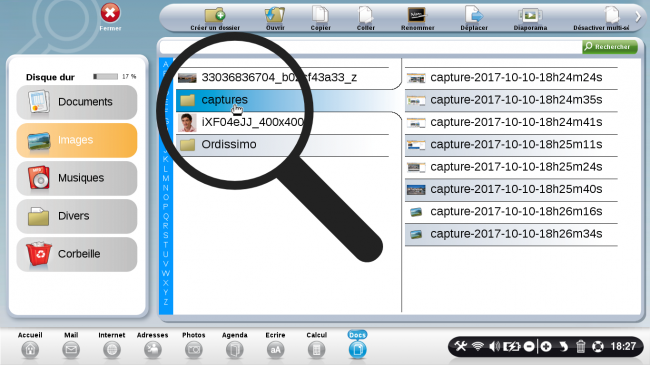Start the Diaporama slideshow
Screen dimensions: 650x365
click(530, 15)
